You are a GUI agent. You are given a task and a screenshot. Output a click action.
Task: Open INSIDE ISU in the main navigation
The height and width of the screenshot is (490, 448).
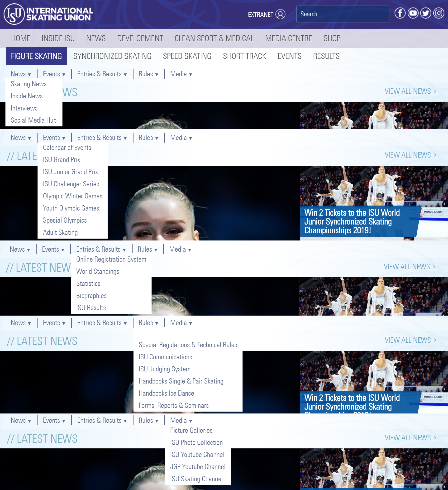tap(58, 38)
